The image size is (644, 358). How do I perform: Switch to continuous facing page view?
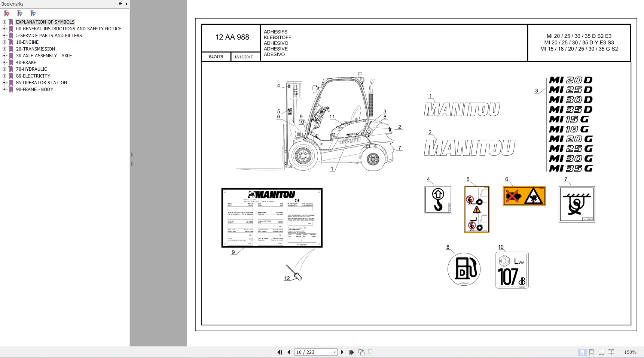611,352
